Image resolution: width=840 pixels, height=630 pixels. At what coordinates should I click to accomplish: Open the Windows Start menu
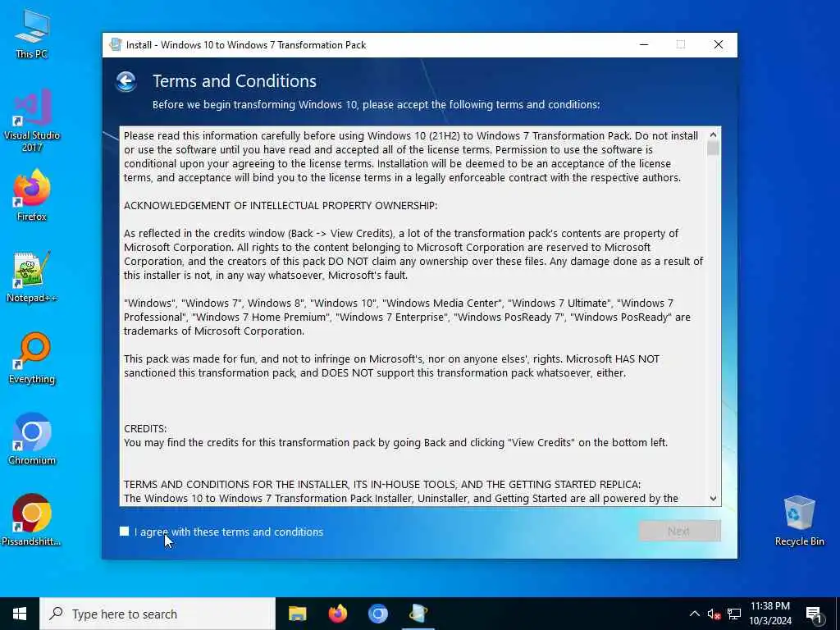coord(20,614)
